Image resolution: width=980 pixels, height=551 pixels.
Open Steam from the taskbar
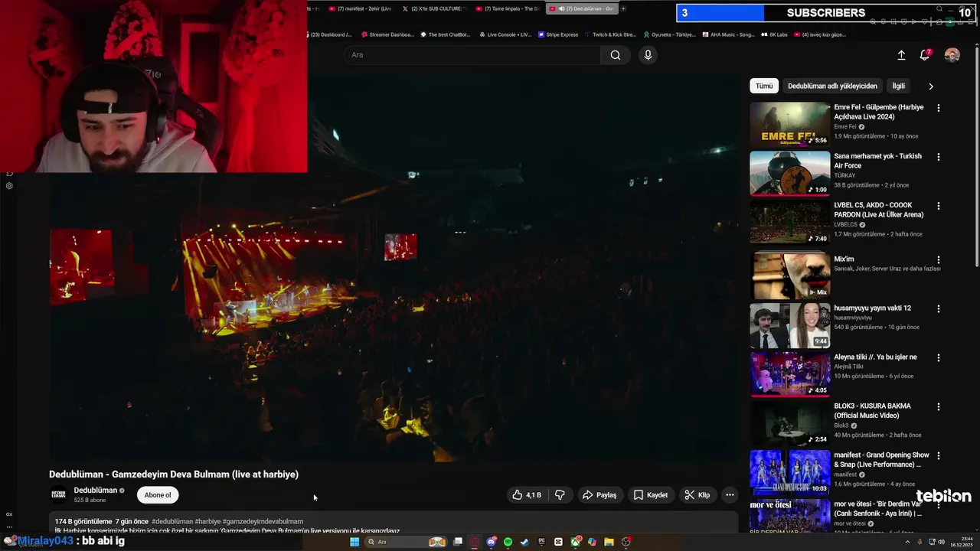(524, 542)
